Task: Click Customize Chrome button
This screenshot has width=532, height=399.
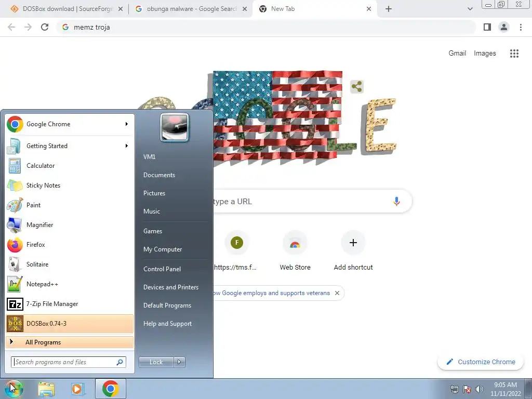Action: (x=481, y=362)
